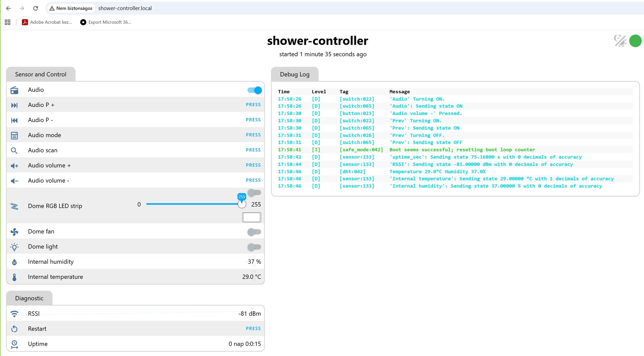
Task: Click the Internal temperature thermometer icon
Action: click(x=14, y=277)
